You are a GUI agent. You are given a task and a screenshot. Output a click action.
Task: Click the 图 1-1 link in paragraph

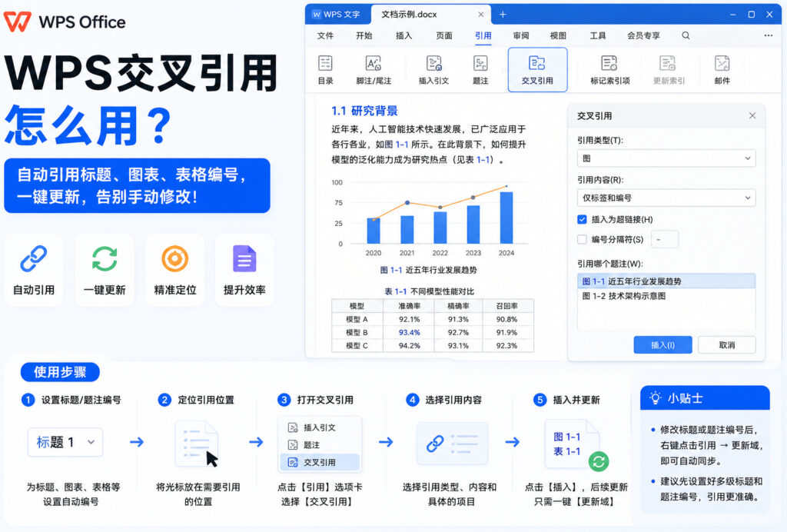(x=396, y=145)
